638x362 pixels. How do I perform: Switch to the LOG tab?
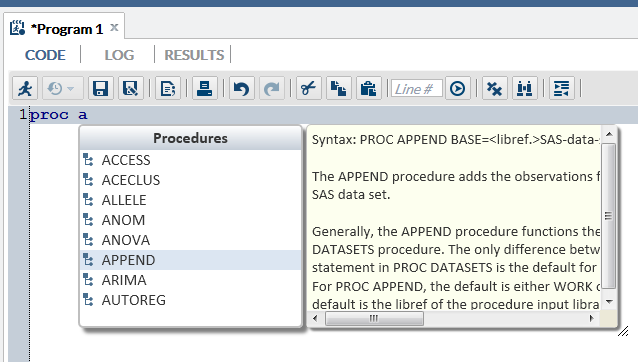(119, 55)
